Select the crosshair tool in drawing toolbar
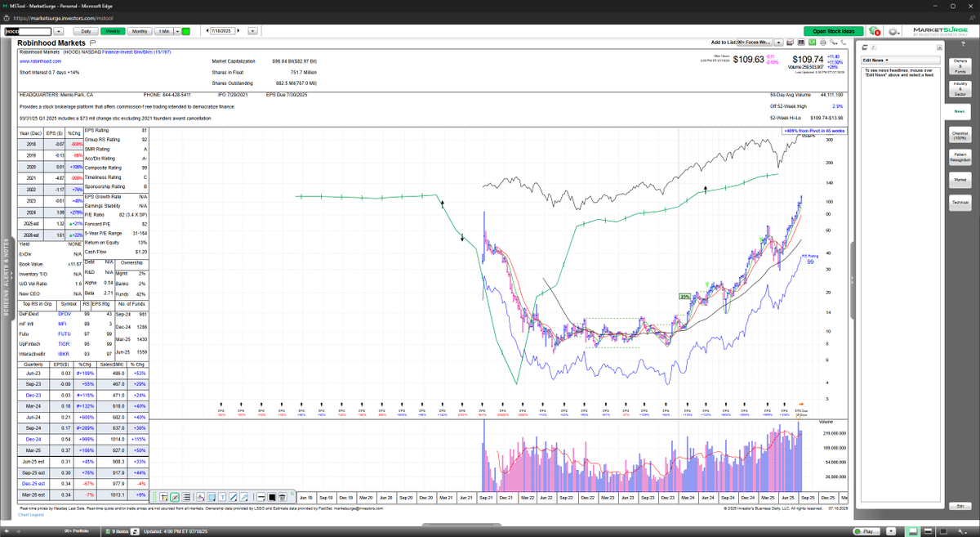Viewport: 980px width, 537px height. tap(164, 497)
